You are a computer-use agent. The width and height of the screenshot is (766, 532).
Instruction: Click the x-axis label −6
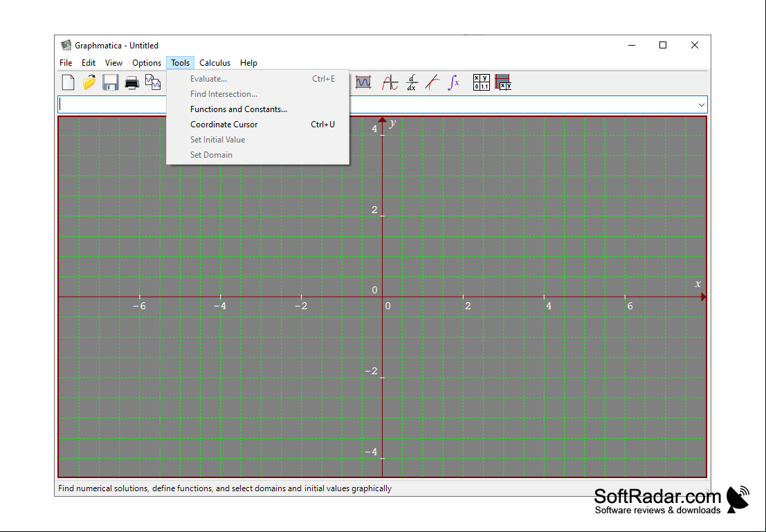point(140,306)
